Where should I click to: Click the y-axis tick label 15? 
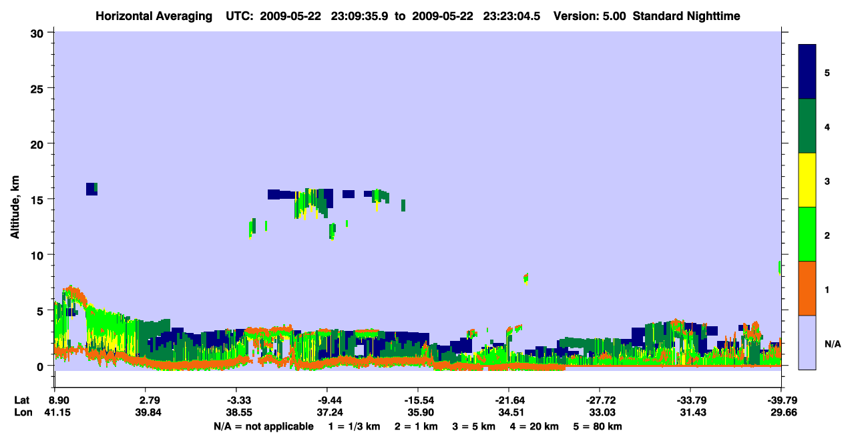tap(38, 199)
